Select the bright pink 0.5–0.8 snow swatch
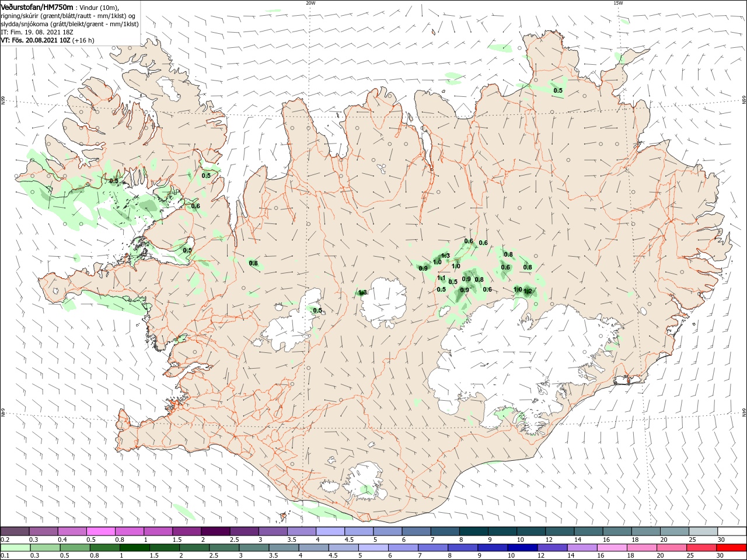Viewport: 747px width, 560px height. pos(101,531)
